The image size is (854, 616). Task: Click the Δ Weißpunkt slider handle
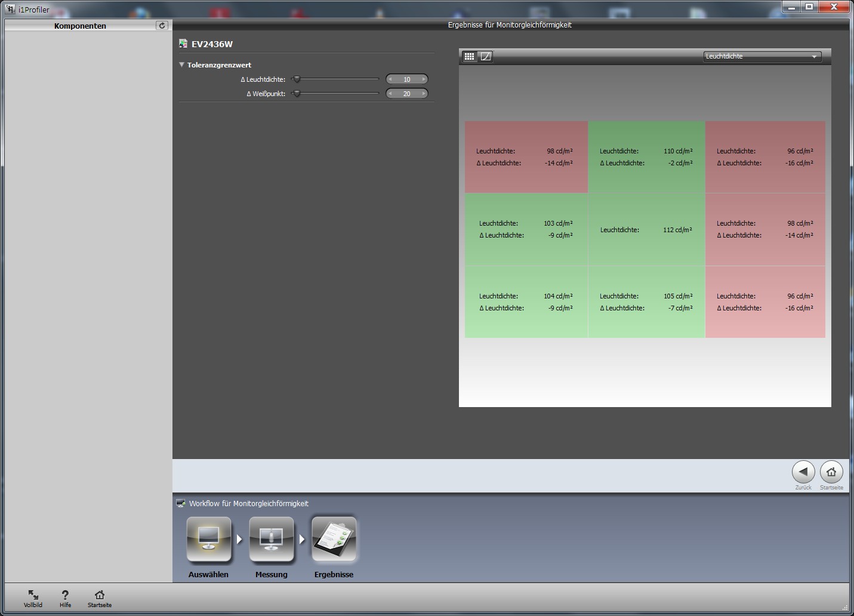(297, 94)
